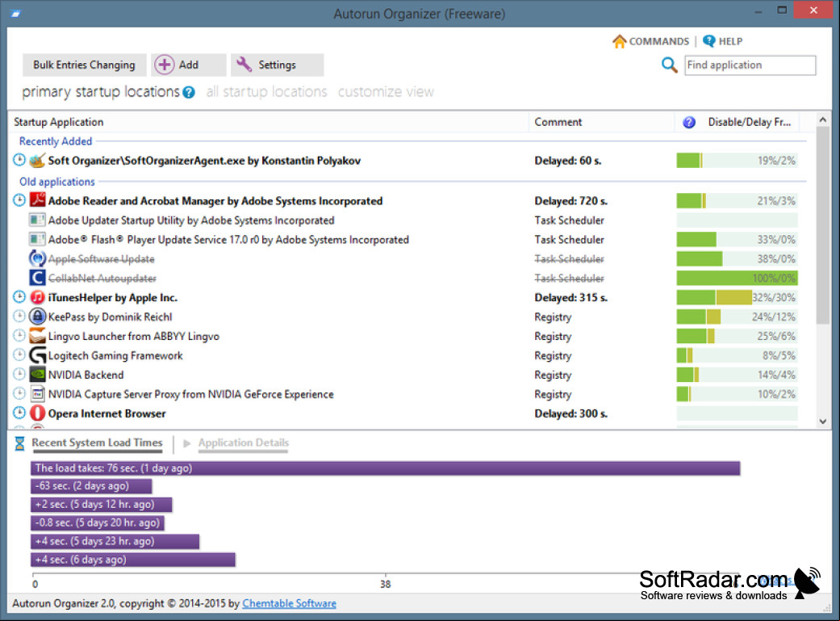Click the 100%/0% bar for CollabNet Autoupdater
Image resolution: width=840 pixels, height=621 pixels.
737,278
